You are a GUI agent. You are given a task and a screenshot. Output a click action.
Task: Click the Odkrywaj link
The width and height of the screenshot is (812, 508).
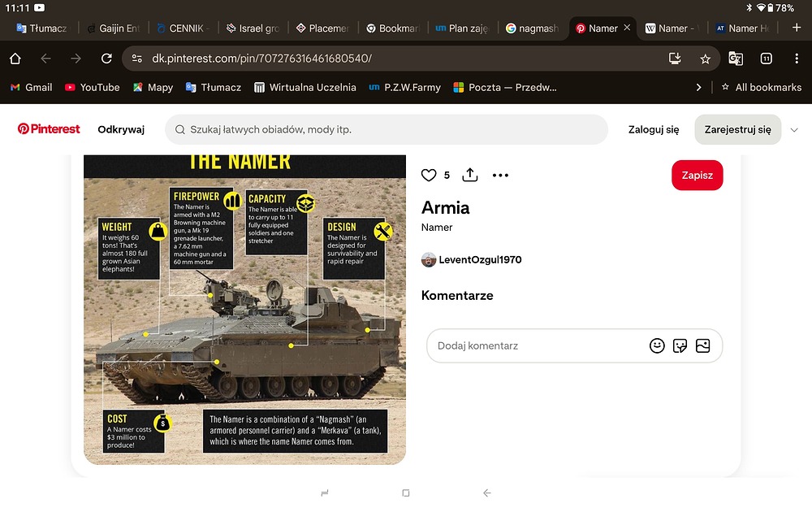(121, 129)
